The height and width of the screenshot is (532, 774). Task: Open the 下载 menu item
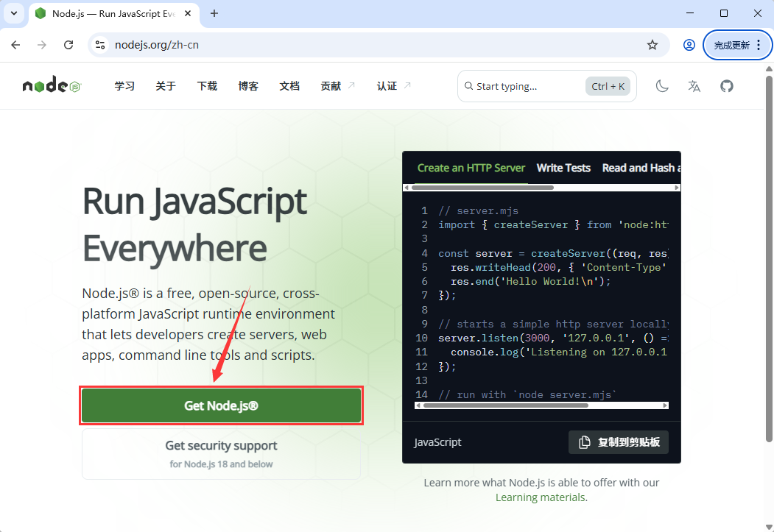(x=207, y=86)
